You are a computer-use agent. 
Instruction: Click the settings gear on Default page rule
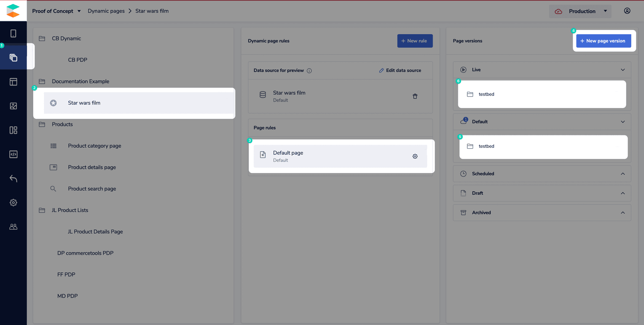(x=415, y=156)
